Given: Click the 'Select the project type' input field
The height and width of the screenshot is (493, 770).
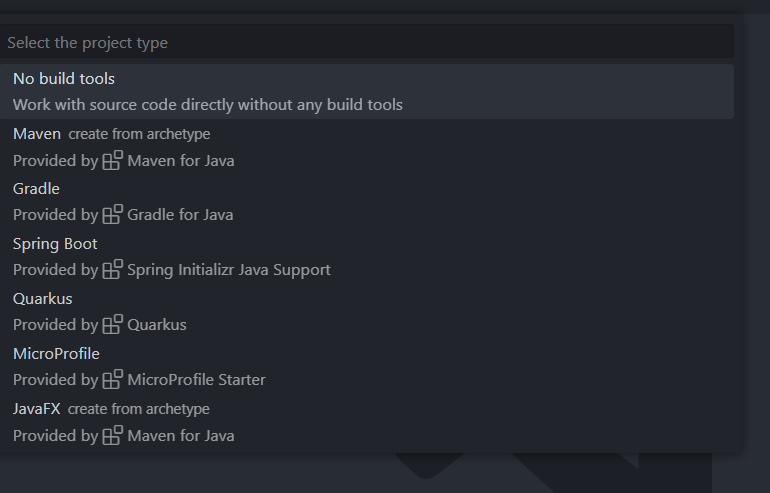Looking at the screenshot, I should [x=368, y=43].
